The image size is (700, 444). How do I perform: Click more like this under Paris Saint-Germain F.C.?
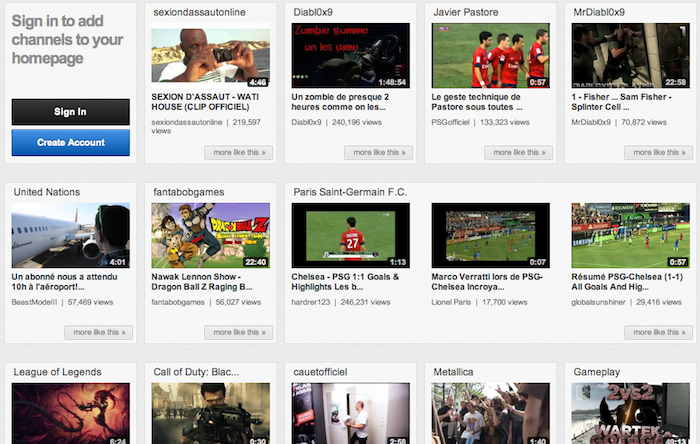(658, 332)
